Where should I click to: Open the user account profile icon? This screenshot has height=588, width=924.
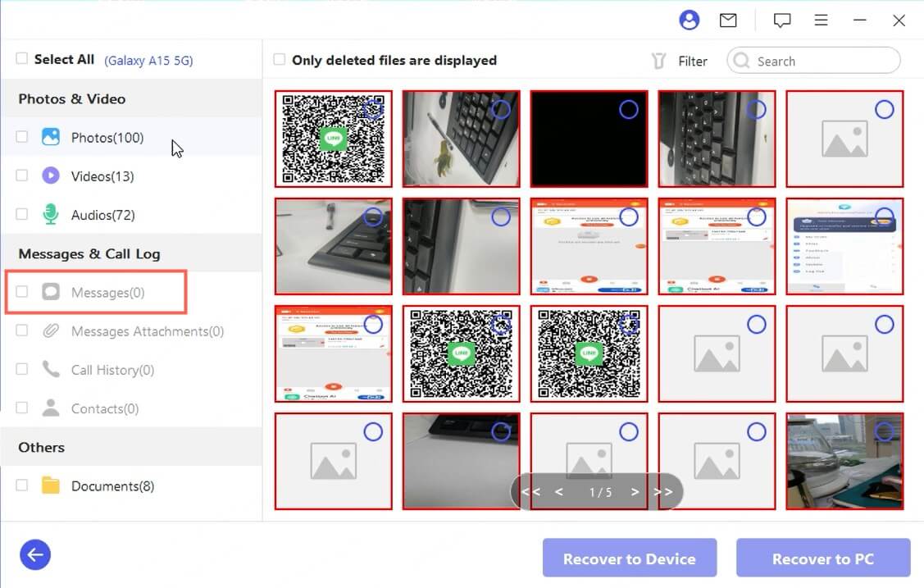pyautogui.click(x=689, y=20)
